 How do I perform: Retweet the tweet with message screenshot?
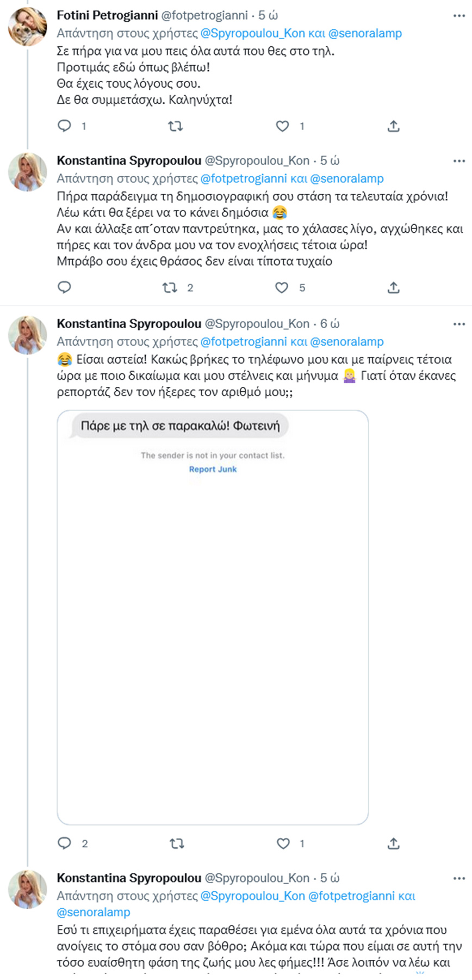click(177, 843)
